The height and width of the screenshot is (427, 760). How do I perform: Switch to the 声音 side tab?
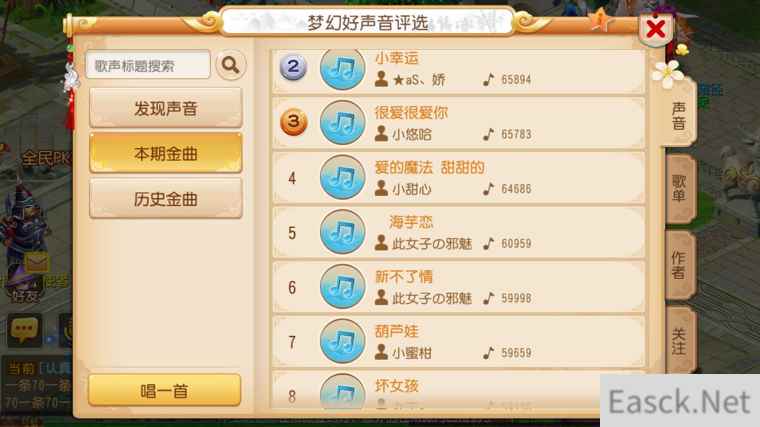click(679, 114)
